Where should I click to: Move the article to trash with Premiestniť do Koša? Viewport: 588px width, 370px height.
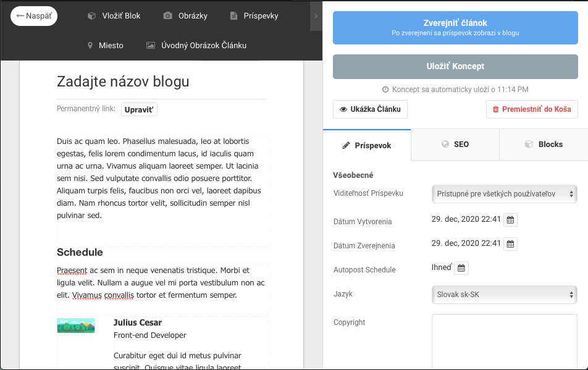(x=532, y=109)
